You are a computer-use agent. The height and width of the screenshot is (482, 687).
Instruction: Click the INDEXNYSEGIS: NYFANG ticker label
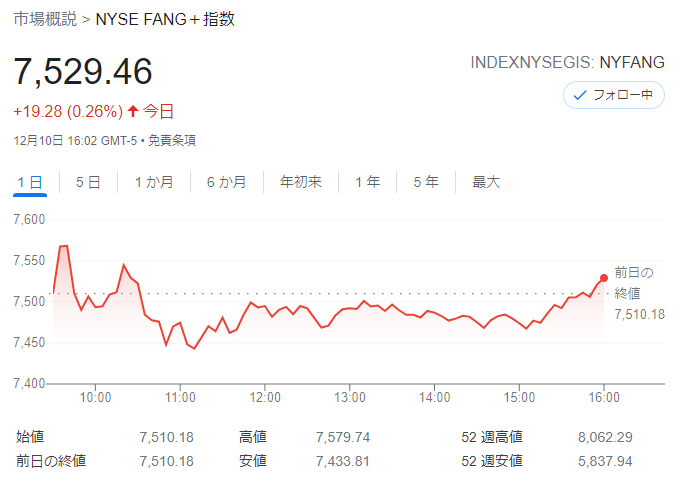tap(567, 63)
